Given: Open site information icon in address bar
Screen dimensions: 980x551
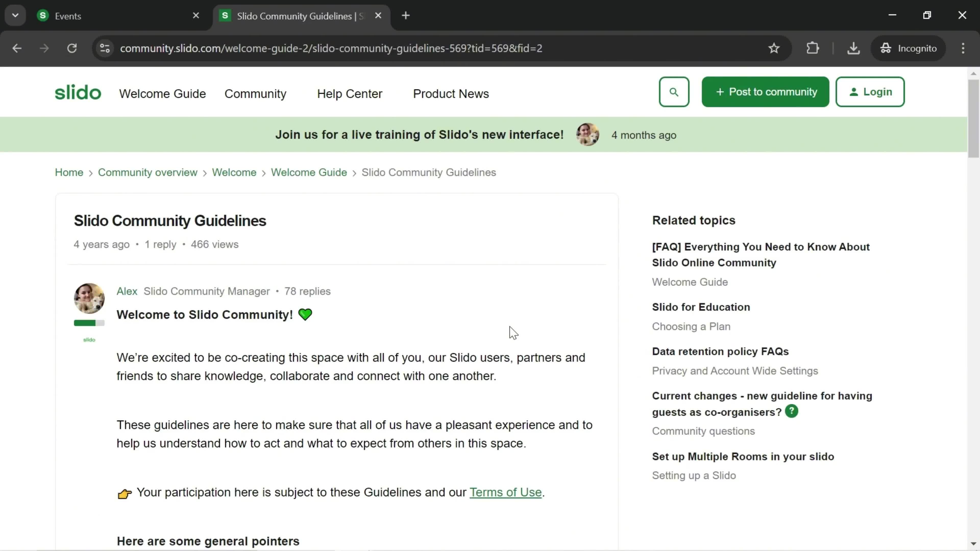Looking at the screenshot, I should [x=105, y=48].
